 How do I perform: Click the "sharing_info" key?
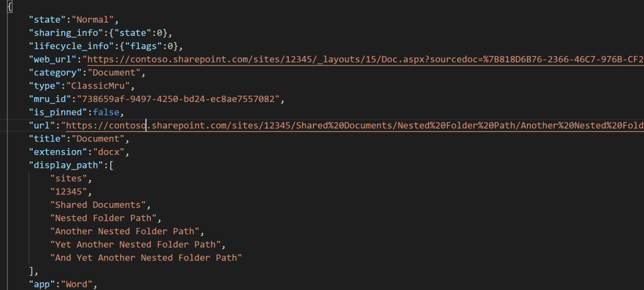coord(63,33)
